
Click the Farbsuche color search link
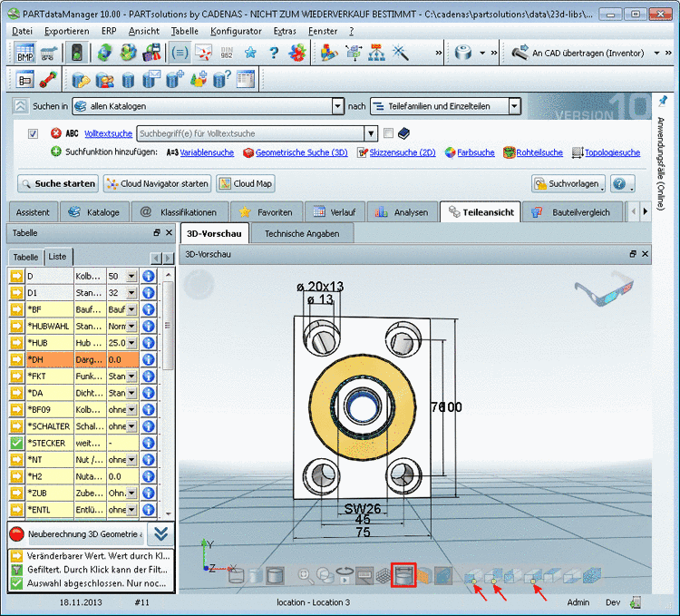pos(474,152)
